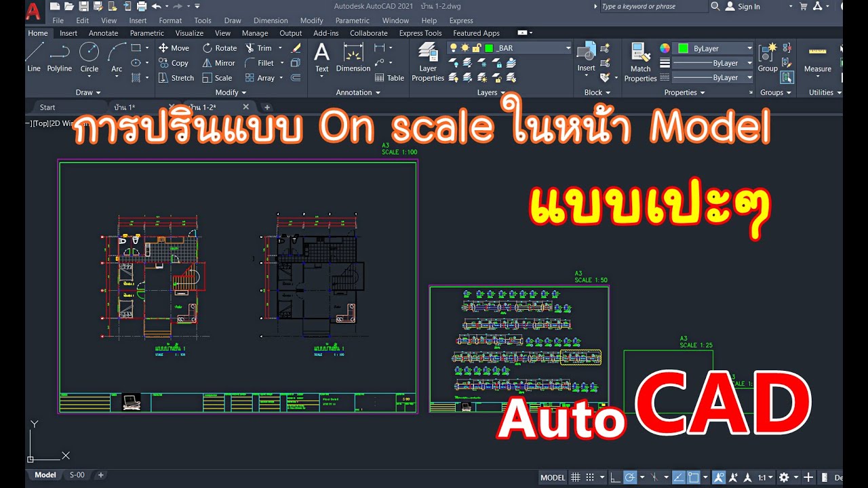
Task: Toggle object snap tracking in status bar
Action: 679,478
